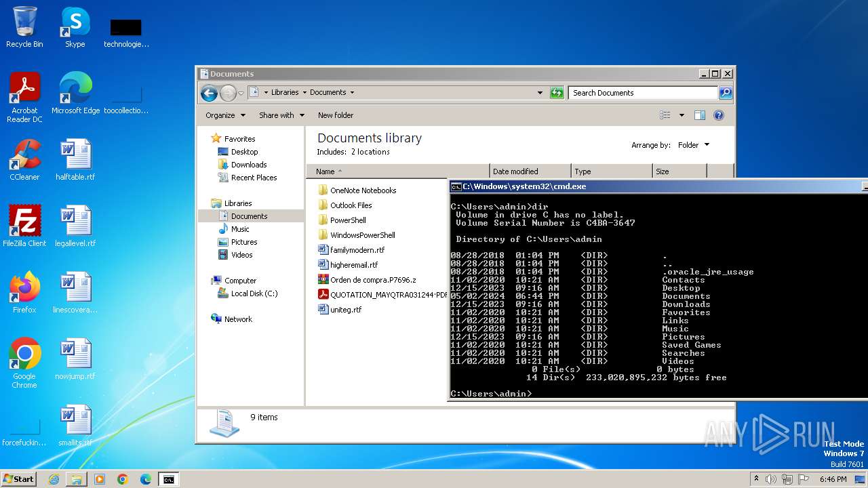Open the Start menu
The image size is (868, 488).
pos(18,479)
